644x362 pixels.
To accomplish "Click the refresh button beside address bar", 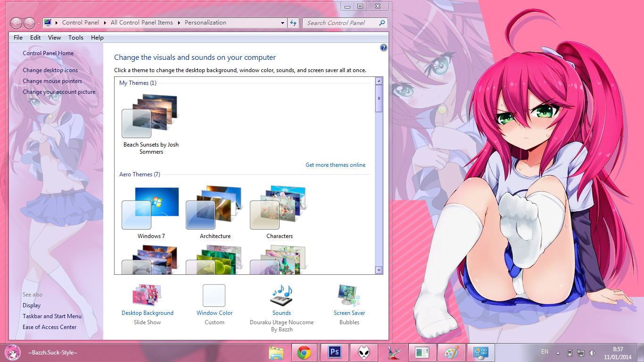I will pyautogui.click(x=293, y=23).
